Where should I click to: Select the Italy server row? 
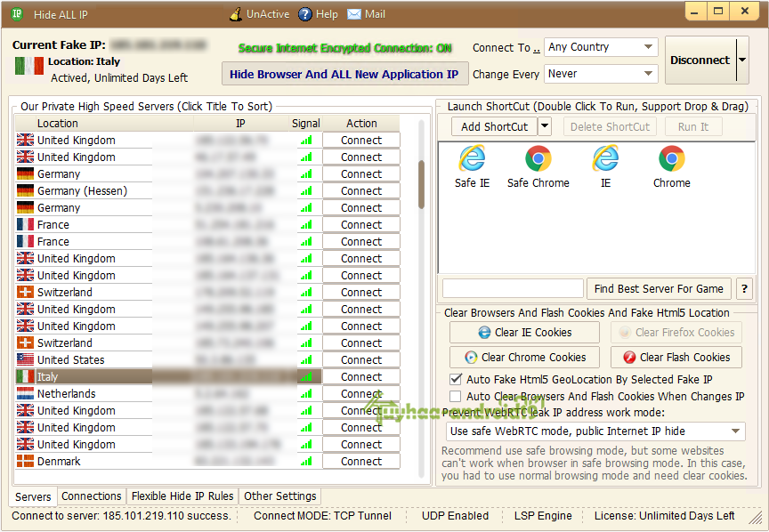click(x=169, y=376)
